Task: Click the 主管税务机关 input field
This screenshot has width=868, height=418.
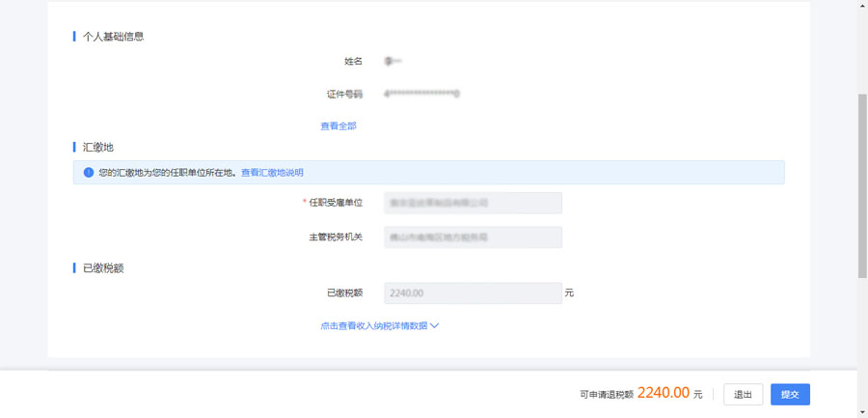Action: pyautogui.click(x=473, y=237)
